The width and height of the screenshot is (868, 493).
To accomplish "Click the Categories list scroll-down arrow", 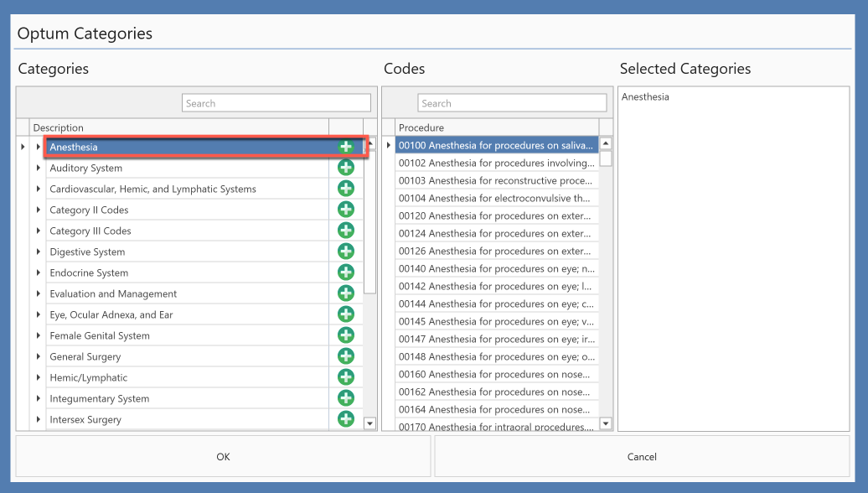I will tap(369, 423).
